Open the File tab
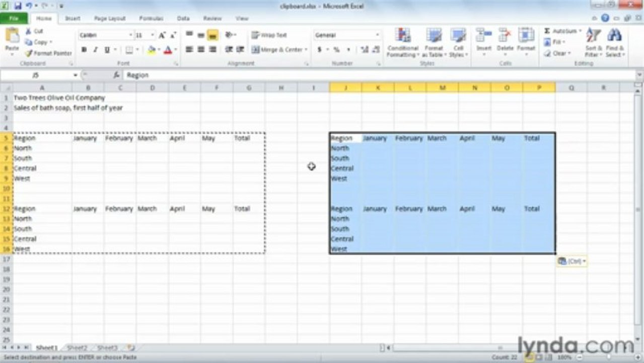This screenshot has height=363, width=644. (14, 18)
